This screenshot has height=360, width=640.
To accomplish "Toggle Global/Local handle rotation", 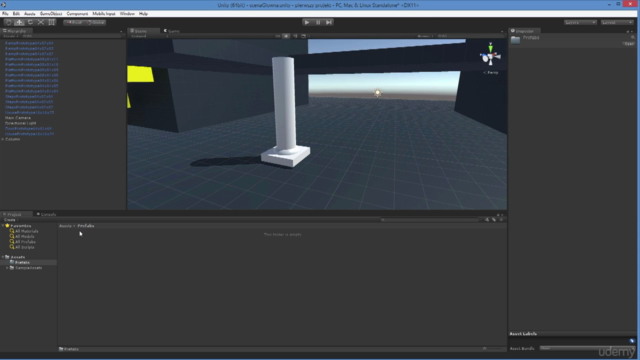I will pos(96,22).
